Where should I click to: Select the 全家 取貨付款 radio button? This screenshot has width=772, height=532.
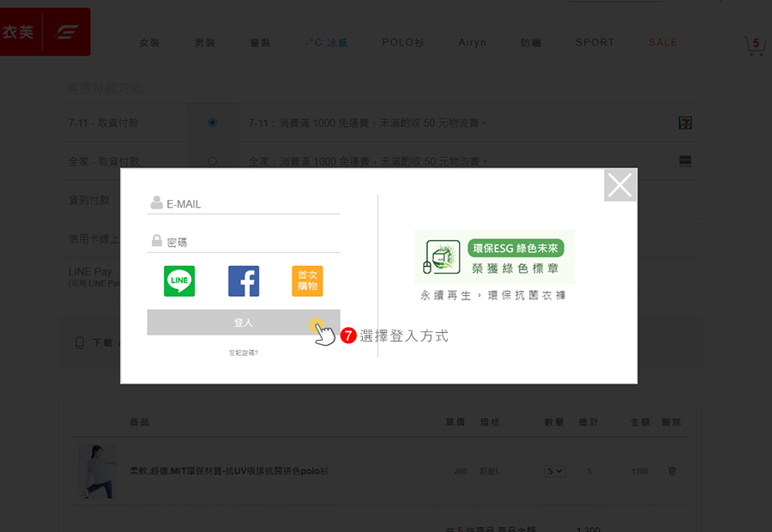[213, 161]
